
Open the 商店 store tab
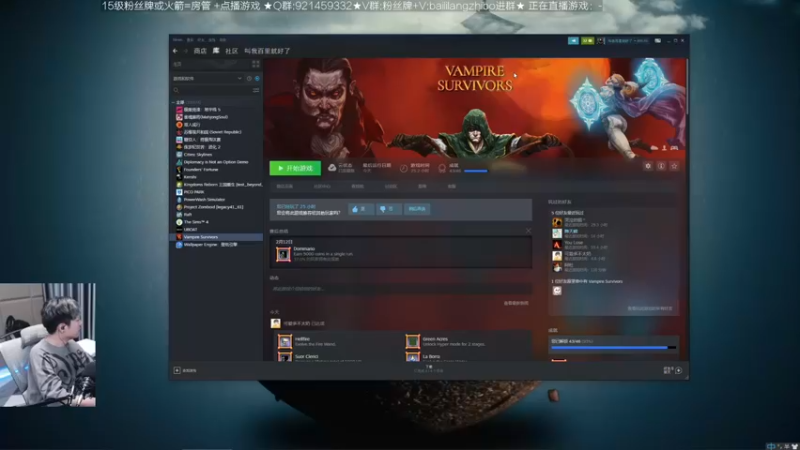pyautogui.click(x=200, y=51)
